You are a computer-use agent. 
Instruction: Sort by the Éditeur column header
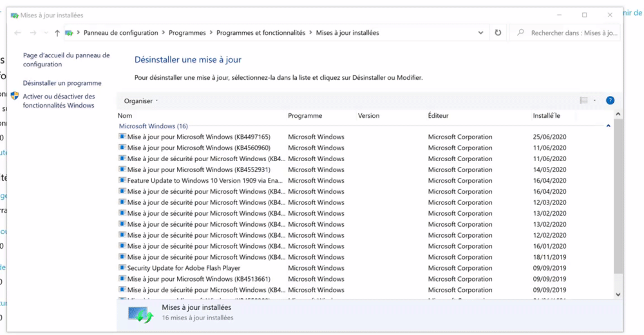pos(438,116)
